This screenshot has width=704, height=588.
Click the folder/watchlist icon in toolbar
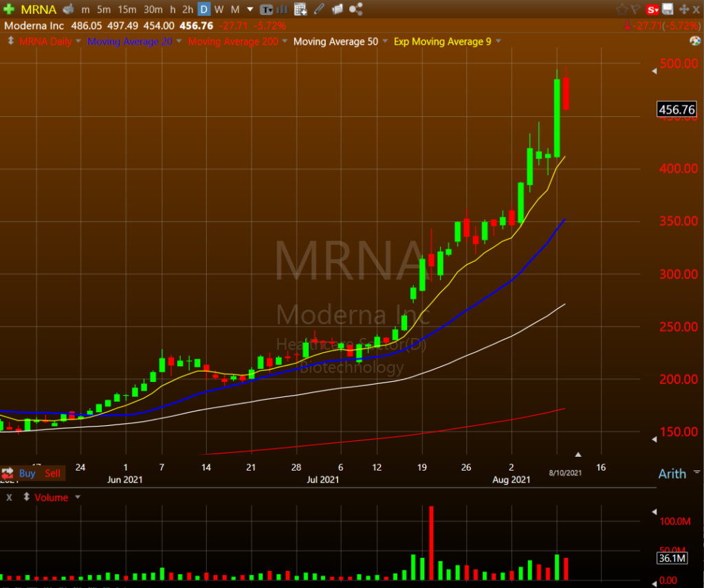(337, 9)
